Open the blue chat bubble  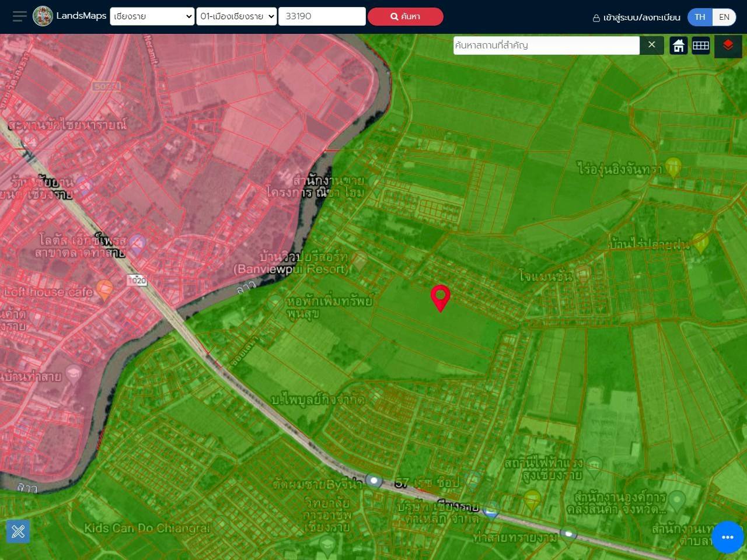coord(727,537)
